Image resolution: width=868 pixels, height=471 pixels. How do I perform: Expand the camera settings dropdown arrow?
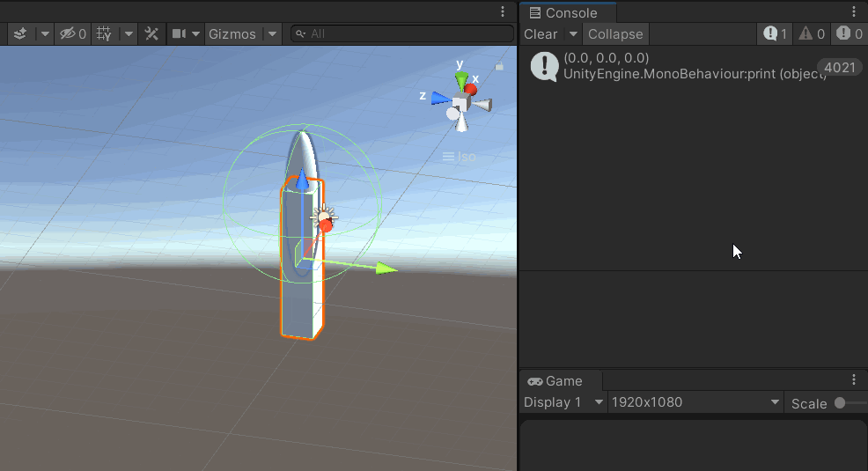(195, 33)
